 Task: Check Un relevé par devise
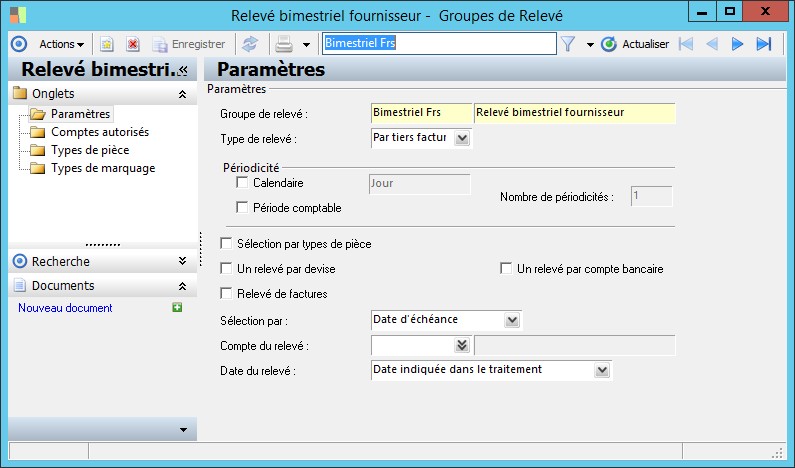pos(226,269)
